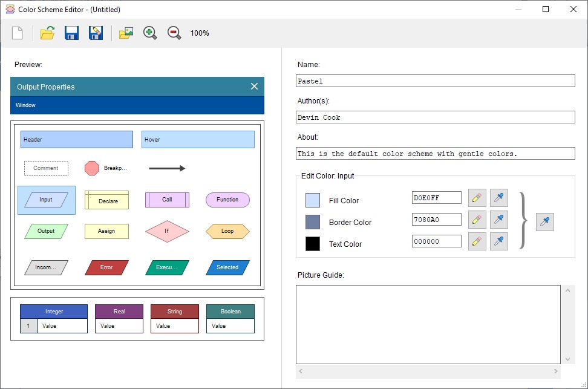Pick Border Color with its eyedropper
This screenshot has height=389, width=588.
point(499,220)
